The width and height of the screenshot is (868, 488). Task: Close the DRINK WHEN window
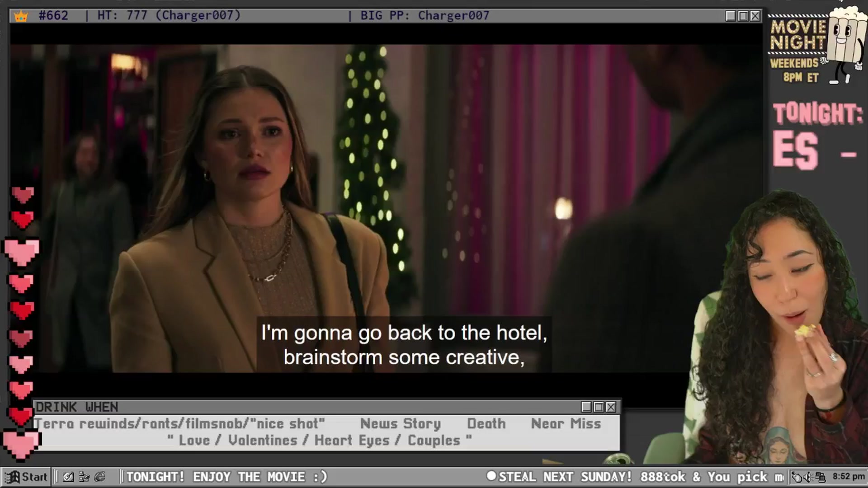(611, 407)
